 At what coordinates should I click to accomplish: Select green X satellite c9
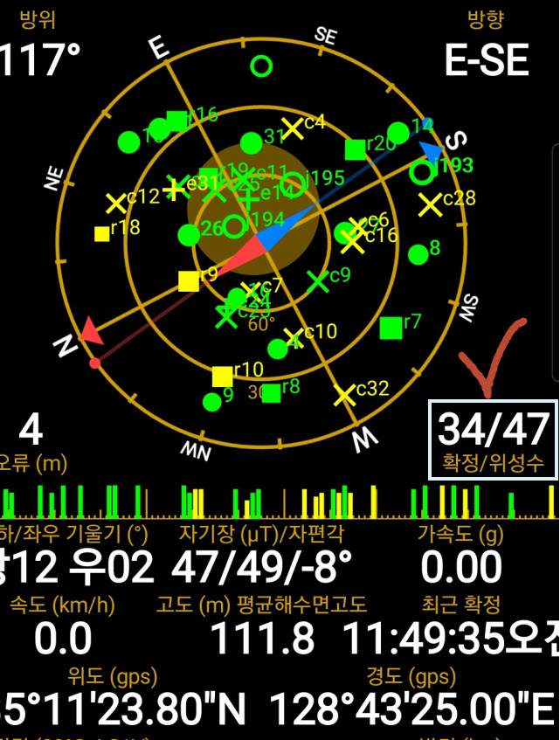point(318,281)
